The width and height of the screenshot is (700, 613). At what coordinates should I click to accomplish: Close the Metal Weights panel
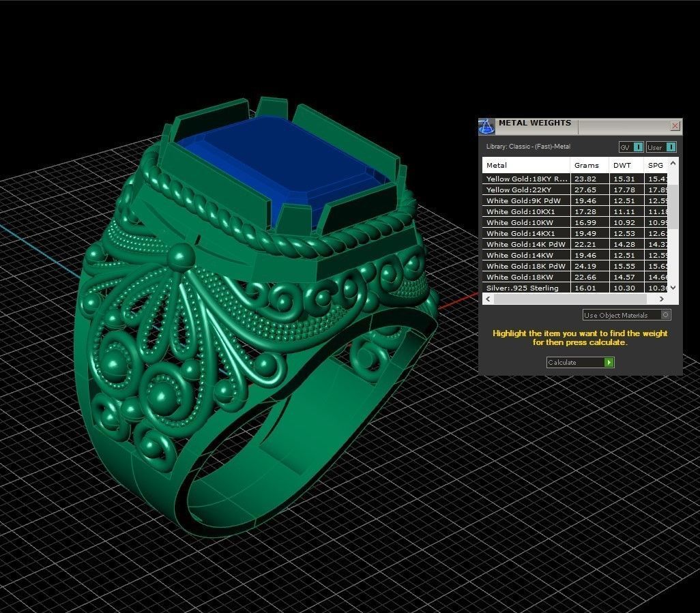pos(675,126)
